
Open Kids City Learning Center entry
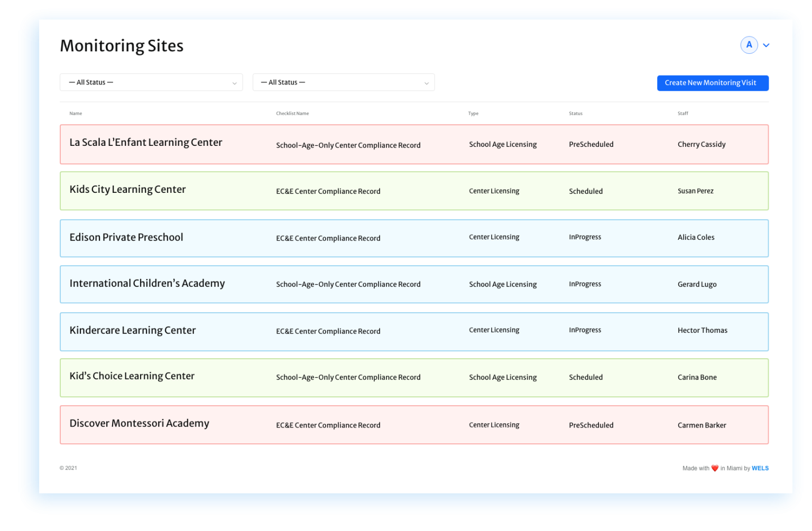click(x=127, y=190)
